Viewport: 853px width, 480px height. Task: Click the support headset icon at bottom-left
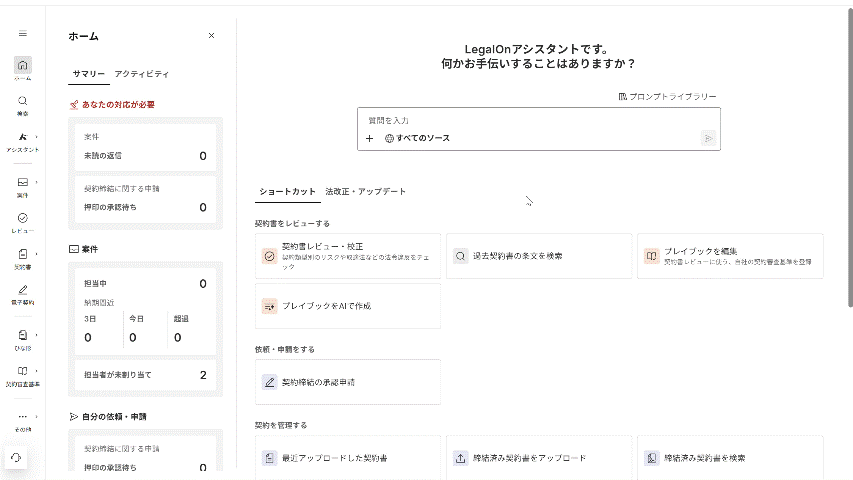point(18,457)
